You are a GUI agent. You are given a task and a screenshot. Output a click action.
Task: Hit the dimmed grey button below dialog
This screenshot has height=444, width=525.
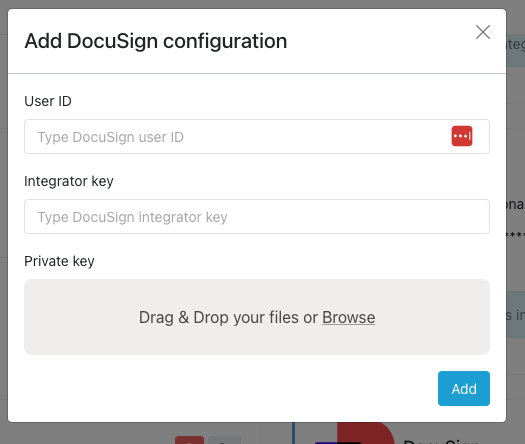tap(224, 440)
